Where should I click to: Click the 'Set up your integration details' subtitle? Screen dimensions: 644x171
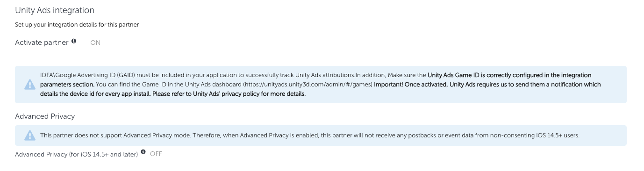click(77, 25)
